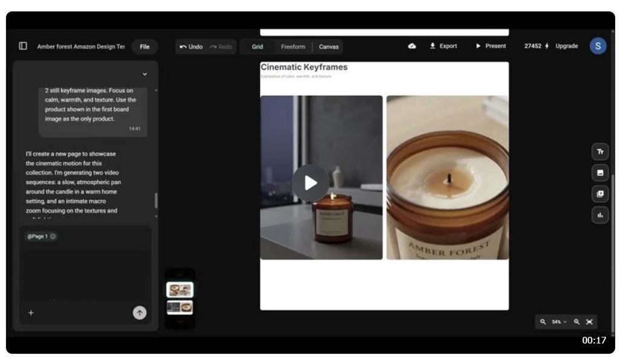Click the keyframes page subtitle text
The width and height of the screenshot is (626, 364).
(x=296, y=77)
